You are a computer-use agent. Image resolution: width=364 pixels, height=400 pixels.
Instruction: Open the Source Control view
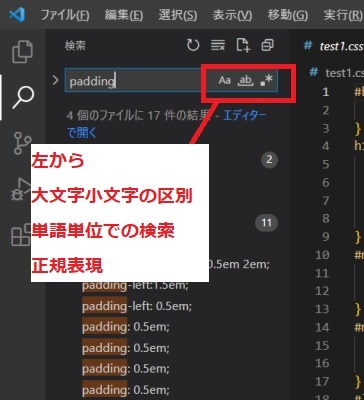pyautogui.click(x=22, y=143)
